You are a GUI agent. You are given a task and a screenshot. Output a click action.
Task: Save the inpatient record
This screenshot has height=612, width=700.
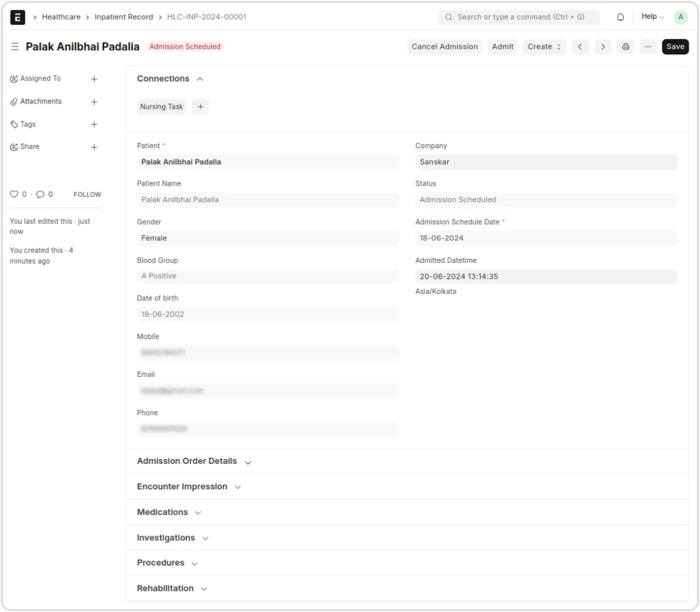[x=675, y=47]
